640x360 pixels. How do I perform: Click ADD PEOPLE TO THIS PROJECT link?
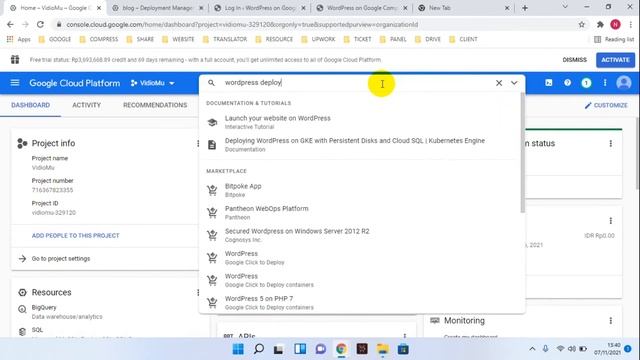click(x=76, y=236)
